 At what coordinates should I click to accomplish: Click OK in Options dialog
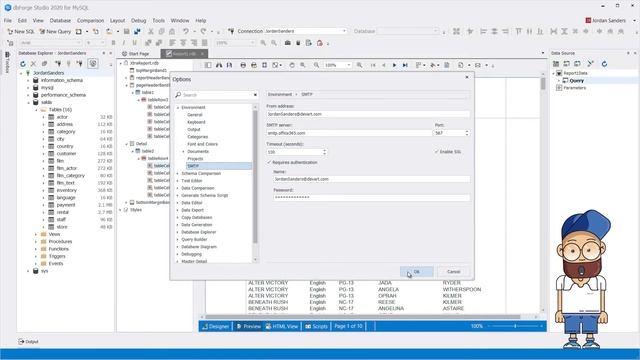point(417,271)
